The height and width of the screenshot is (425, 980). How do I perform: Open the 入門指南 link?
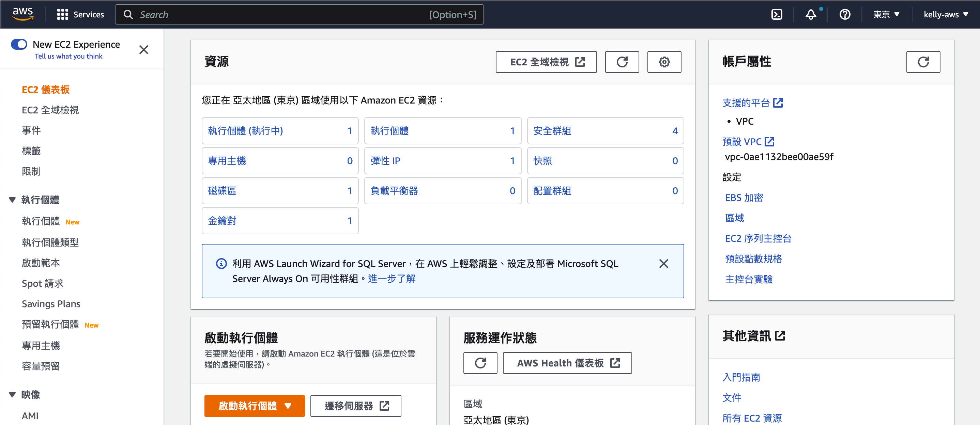pyautogui.click(x=741, y=377)
